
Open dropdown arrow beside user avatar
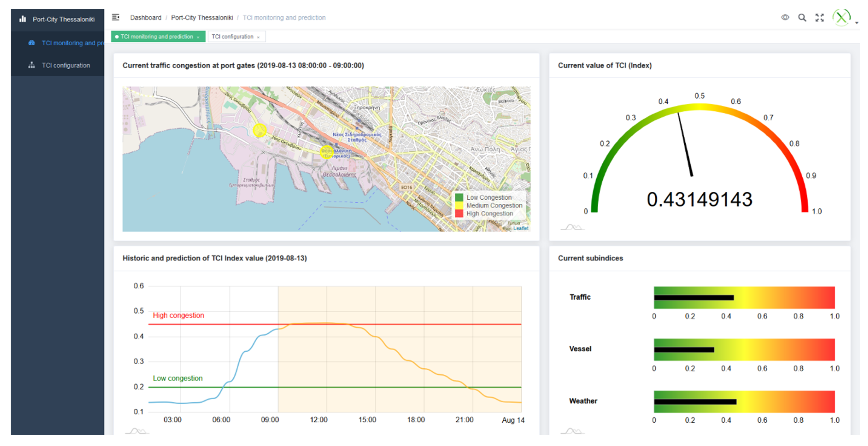[856, 23]
